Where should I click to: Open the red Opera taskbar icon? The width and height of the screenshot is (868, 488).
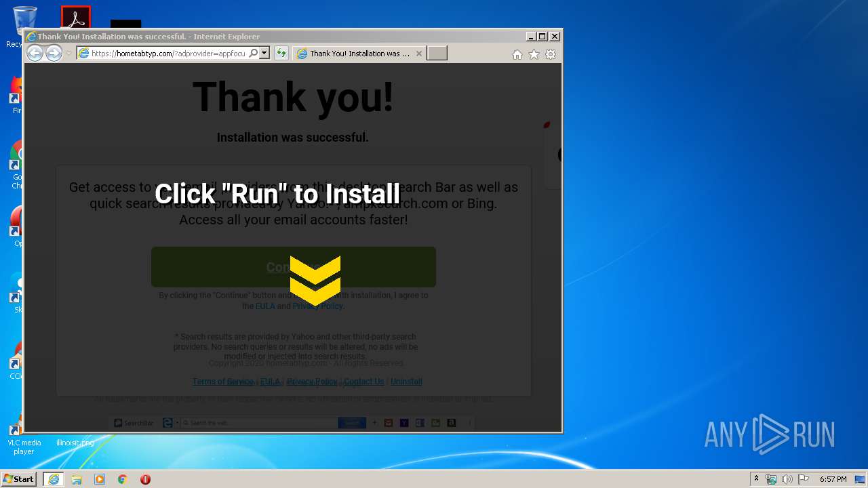(x=145, y=479)
